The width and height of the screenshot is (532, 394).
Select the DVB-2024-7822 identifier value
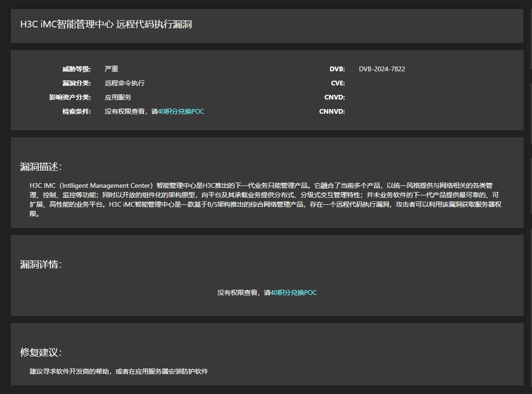382,69
